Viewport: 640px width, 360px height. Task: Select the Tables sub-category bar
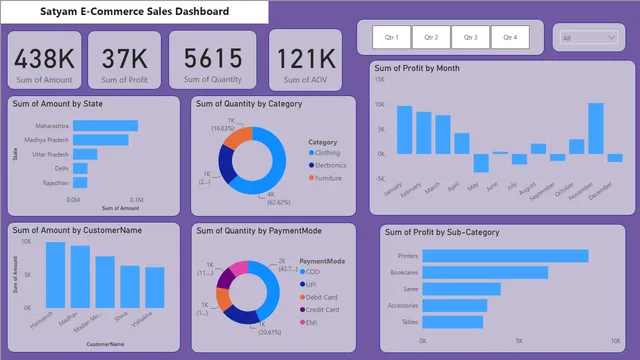[453, 322]
